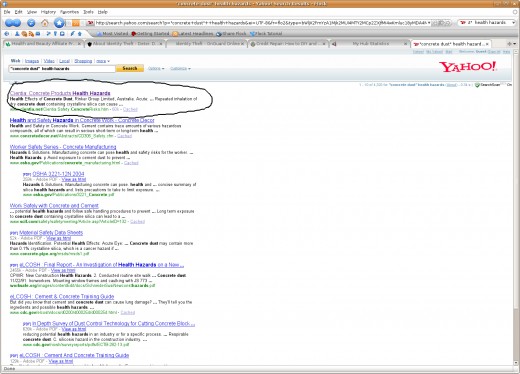Viewport: 520px width, 374px height.
Task: Expand the Yahoo 'more' search dropdown
Action: (x=103, y=61)
